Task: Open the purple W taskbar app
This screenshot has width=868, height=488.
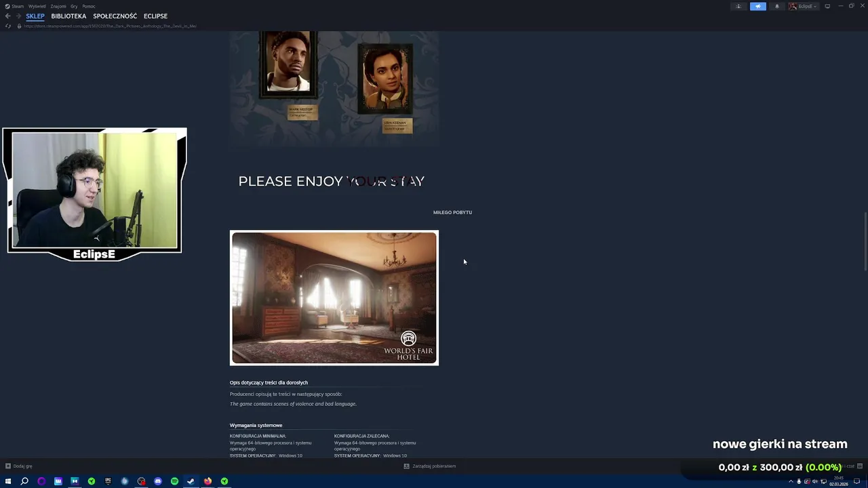Action: click(58, 481)
